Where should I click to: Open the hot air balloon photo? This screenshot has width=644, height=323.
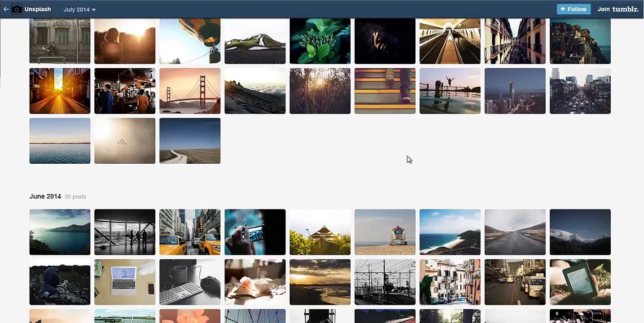pyautogui.click(x=190, y=41)
